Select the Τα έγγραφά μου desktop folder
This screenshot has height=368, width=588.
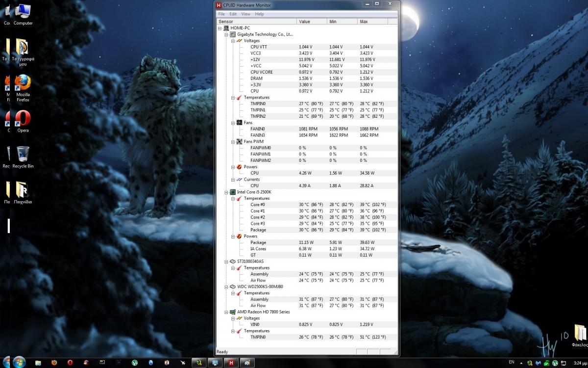click(x=23, y=53)
